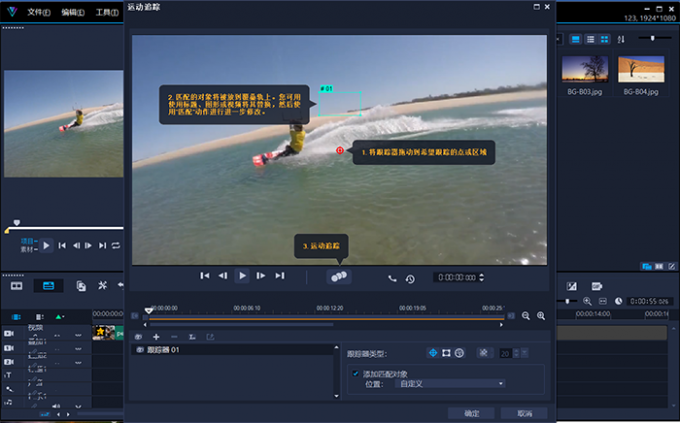Screen dimensions: 680x423
Task: Select the point tracker type icon
Action: (433, 353)
